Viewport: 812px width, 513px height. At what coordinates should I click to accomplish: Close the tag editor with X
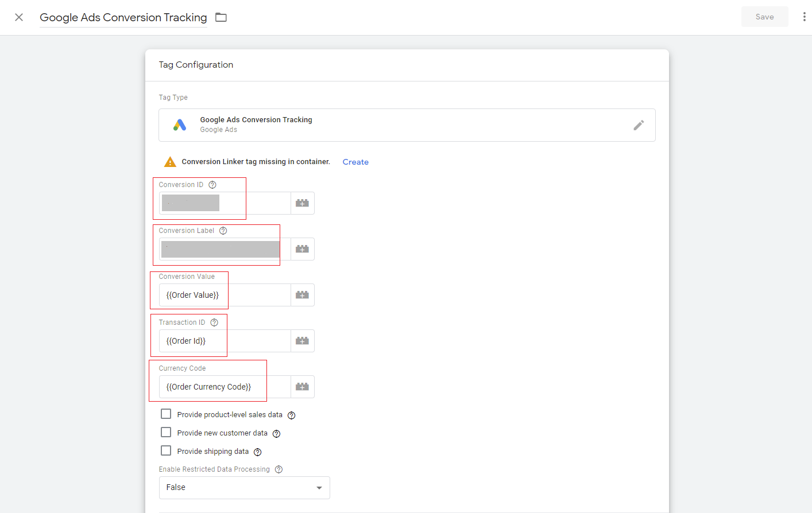pyautogui.click(x=19, y=17)
